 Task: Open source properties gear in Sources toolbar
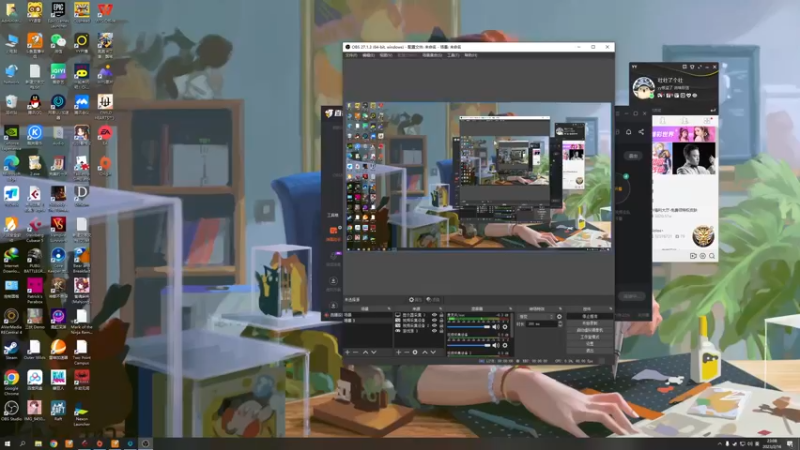(x=415, y=352)
